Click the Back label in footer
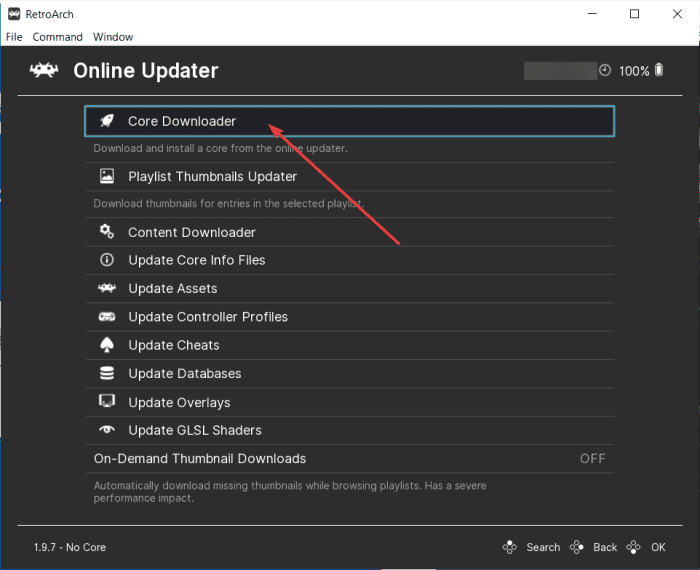The width and height of the screenshot is (700, 570). pyautogui.click(x=605, y=547)
